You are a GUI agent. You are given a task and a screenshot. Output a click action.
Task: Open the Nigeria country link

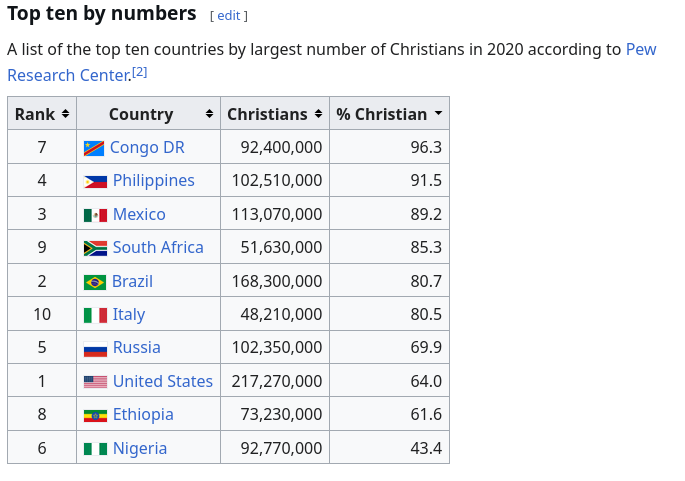[x=140, y=449]
